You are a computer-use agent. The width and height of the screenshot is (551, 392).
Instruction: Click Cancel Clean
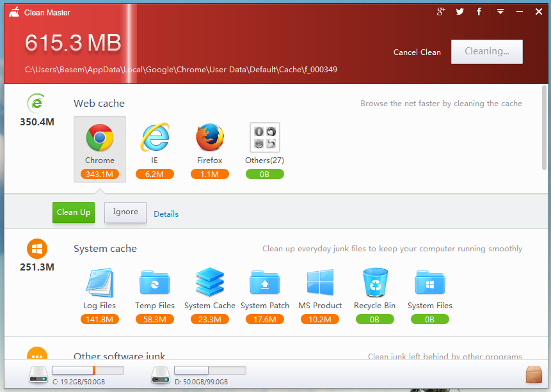pos(417,52)
